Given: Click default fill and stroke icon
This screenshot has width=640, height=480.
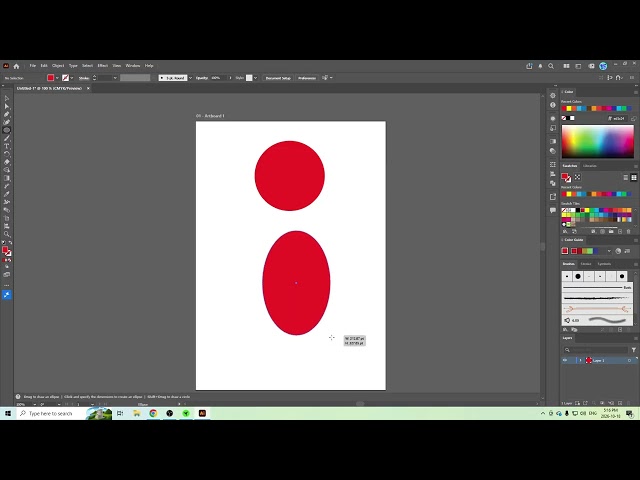Looking at the screenshot, I should (x=4, y=243).
